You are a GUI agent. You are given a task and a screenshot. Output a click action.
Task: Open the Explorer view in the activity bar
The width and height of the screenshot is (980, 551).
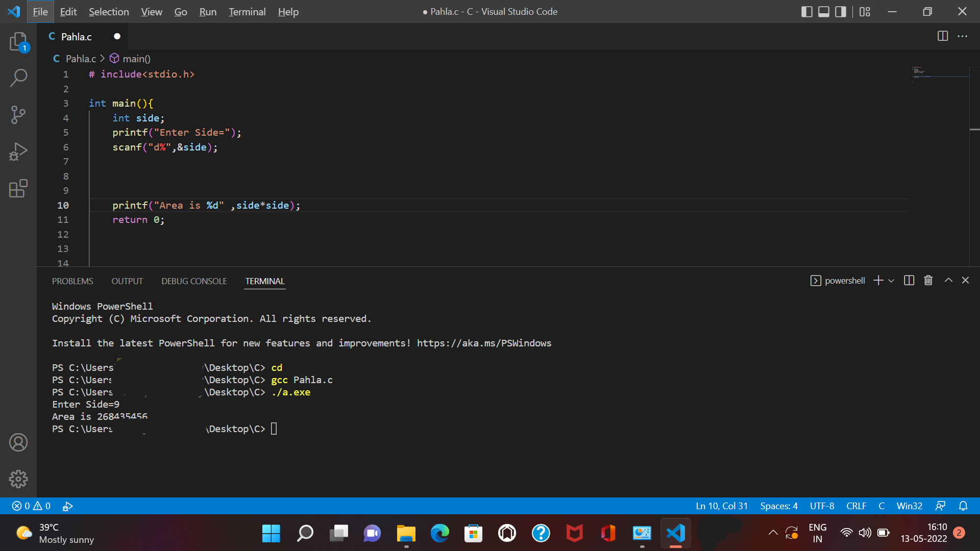18,42
